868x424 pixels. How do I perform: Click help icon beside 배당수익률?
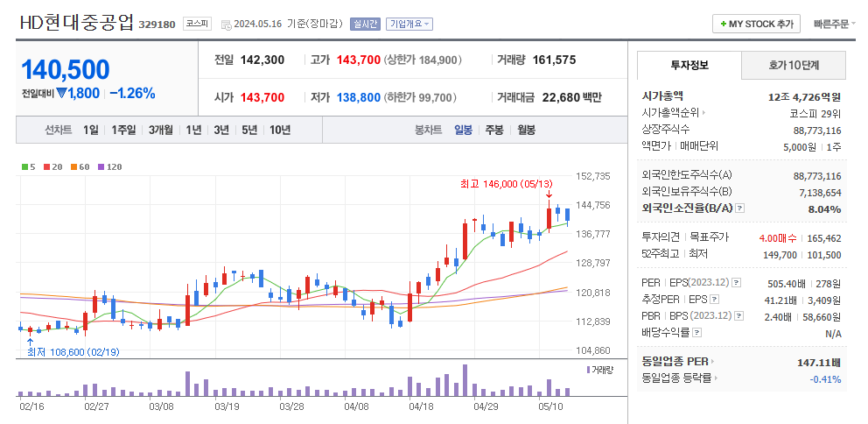pyautogui.click(x=697, y=333)
